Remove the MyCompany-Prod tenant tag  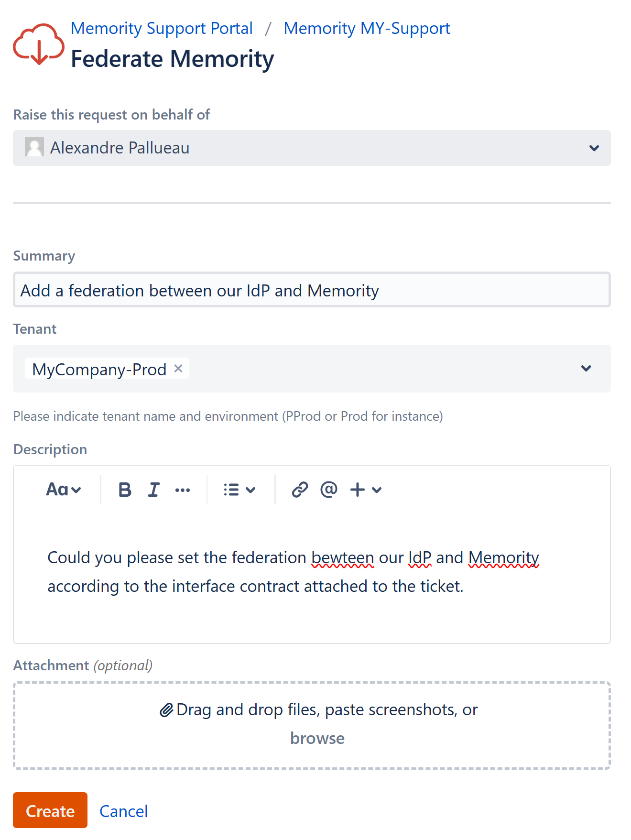(178, 369)
